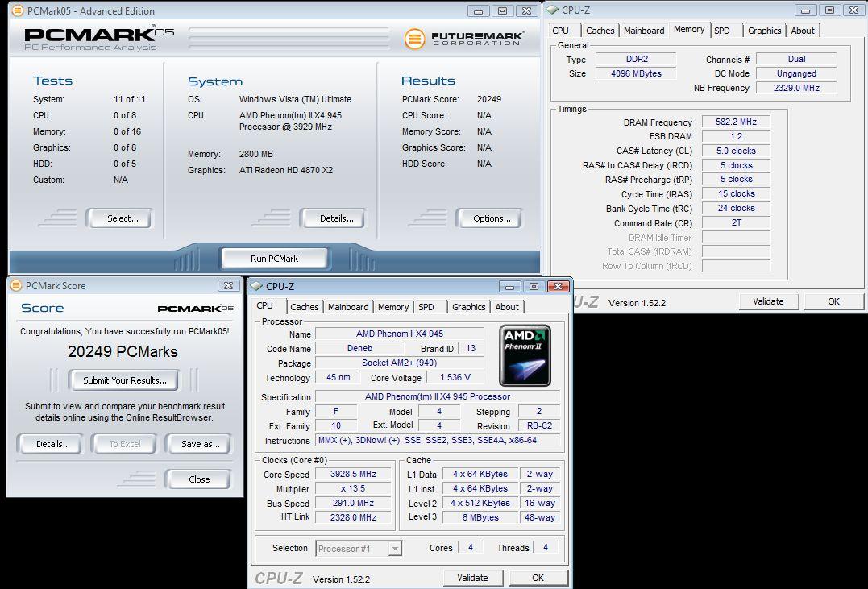This screenshot has width=868, height=589.
Task: Click the Futuremark Corporation logo
Action: coord(464,39)
